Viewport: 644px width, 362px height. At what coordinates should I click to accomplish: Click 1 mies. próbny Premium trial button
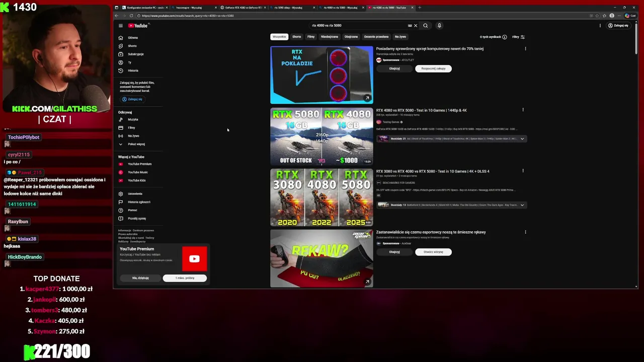click(185, 278)
